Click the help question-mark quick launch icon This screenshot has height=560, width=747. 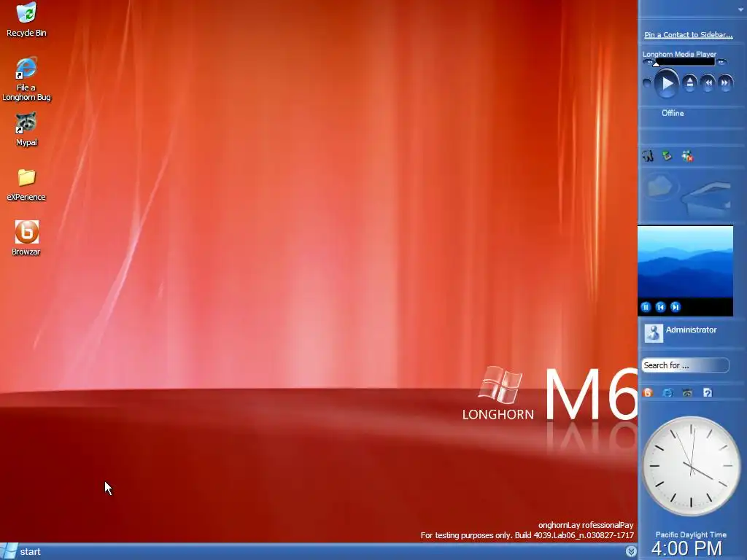click(x=708, y=392)
